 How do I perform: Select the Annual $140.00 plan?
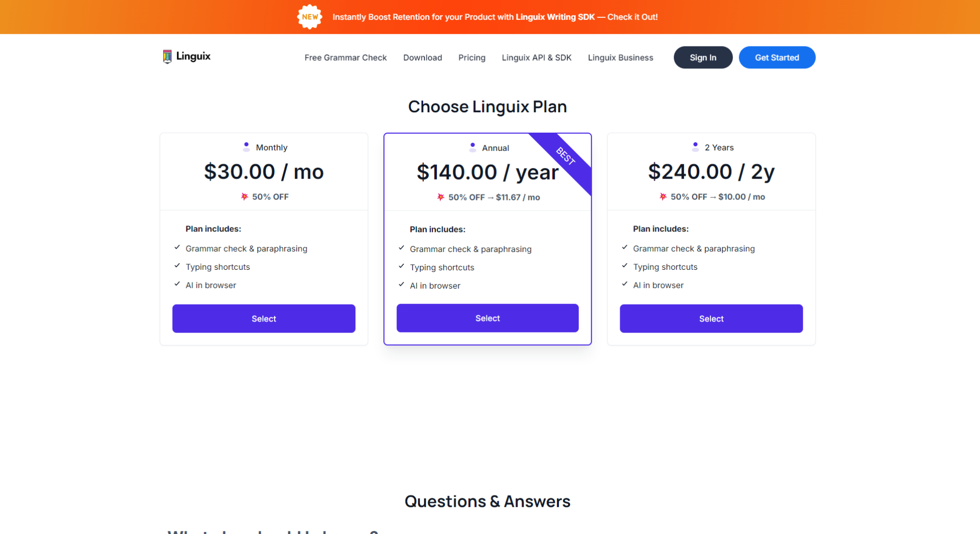point(487,318)
